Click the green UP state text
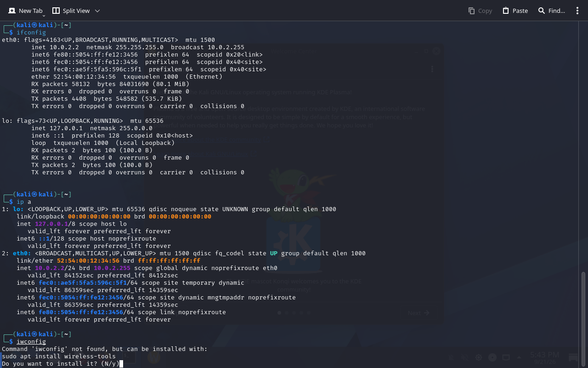This screenshot has width=588, height=368. [274, 253]
